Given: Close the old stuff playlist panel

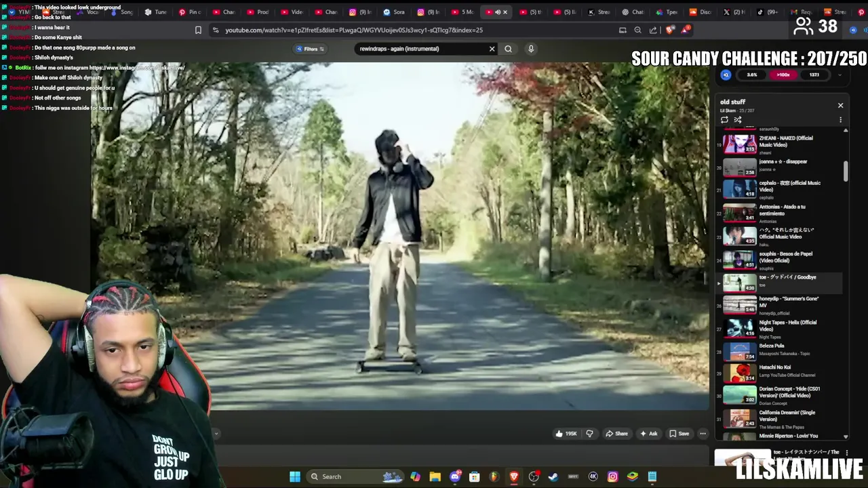Looking at the screenshot, I should point(840,105).
